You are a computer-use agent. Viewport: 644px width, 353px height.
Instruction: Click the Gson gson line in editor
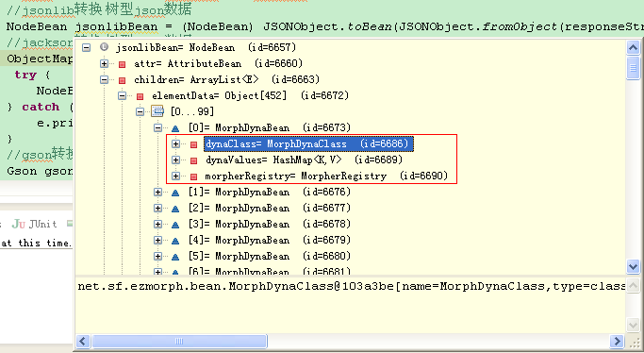coord(40,171)
